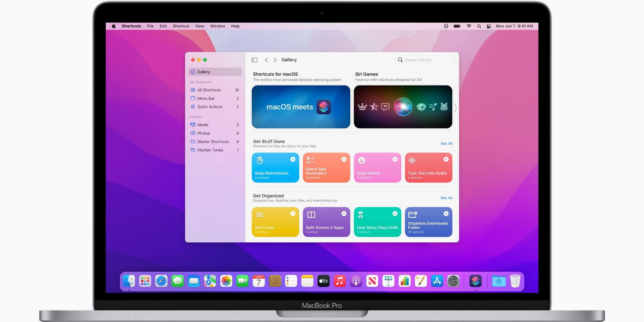This screenshot has height=322, width=644.
Task: Add Turn Text Into Audio shortcut
Action: pyautogui.click(x=446, y=159)
